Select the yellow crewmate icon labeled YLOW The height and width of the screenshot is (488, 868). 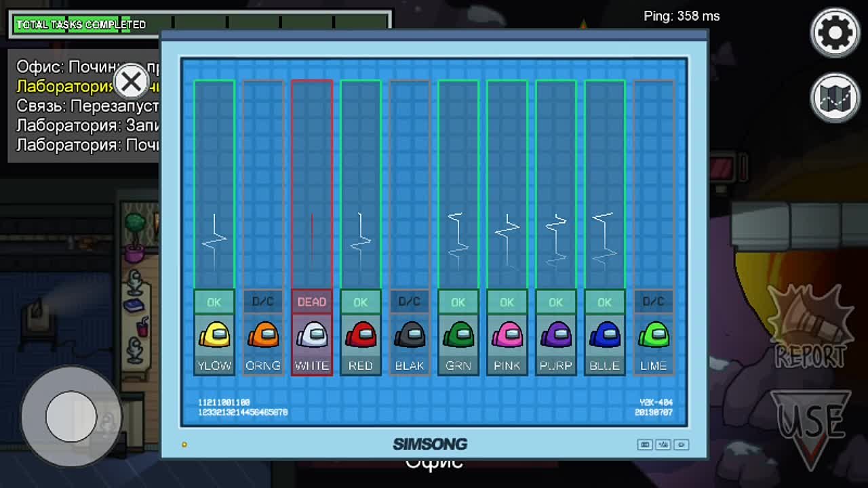pos(214,335)
